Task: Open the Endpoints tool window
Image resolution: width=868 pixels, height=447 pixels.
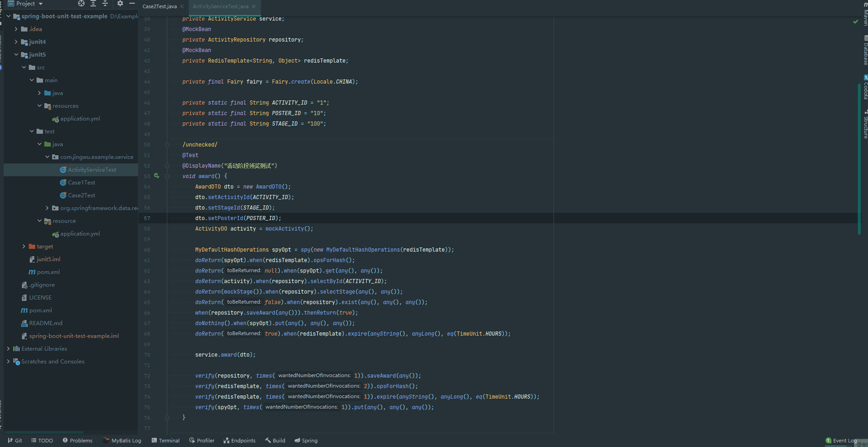Action: 240,441
